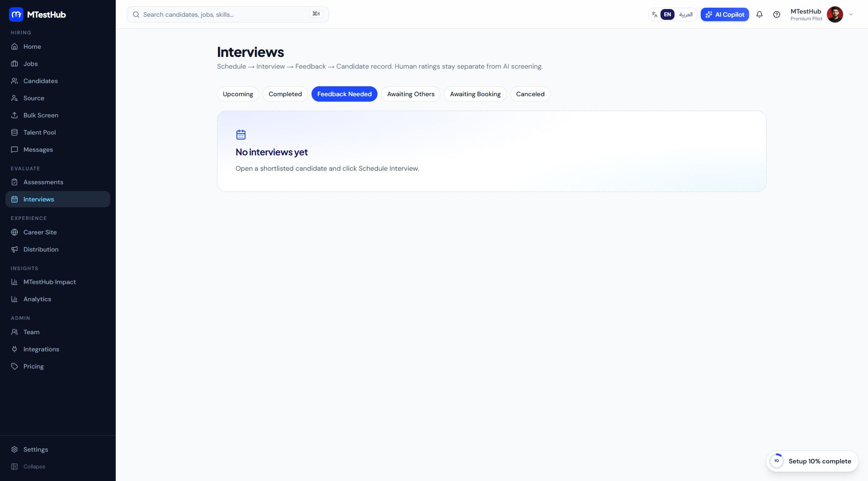The width and height of the screenshot is (868, 481).
Task: Select the Awaiting Booking tab
Action: tap(475, 94)
